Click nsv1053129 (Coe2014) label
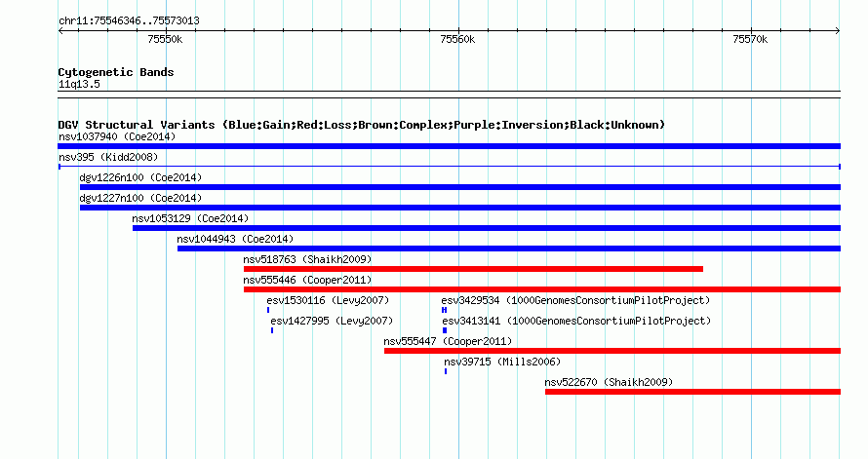868x459 pixels. pos(190,218)
